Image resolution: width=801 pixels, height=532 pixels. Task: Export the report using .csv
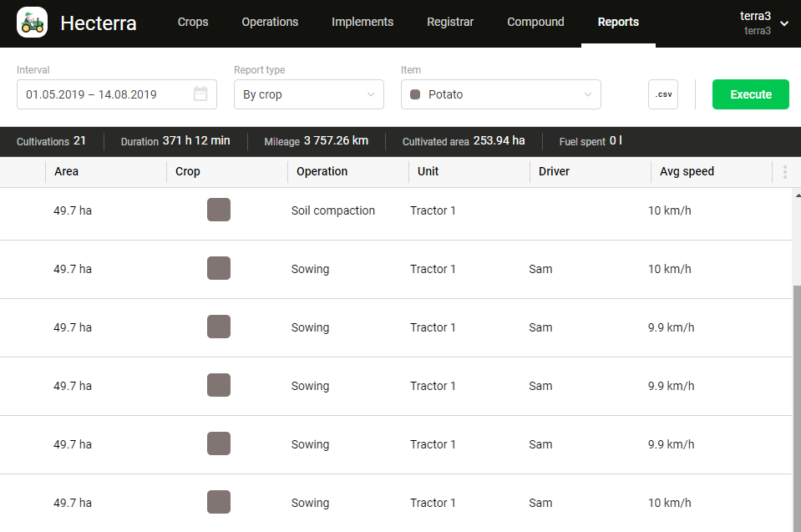(662, 94)
